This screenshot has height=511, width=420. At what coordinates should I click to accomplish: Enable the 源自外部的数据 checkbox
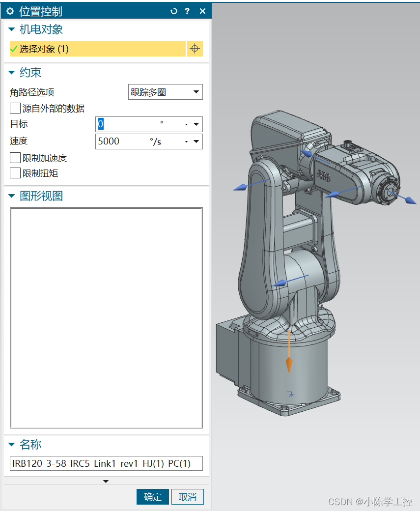pyautogui.click(x=15, y=108)
